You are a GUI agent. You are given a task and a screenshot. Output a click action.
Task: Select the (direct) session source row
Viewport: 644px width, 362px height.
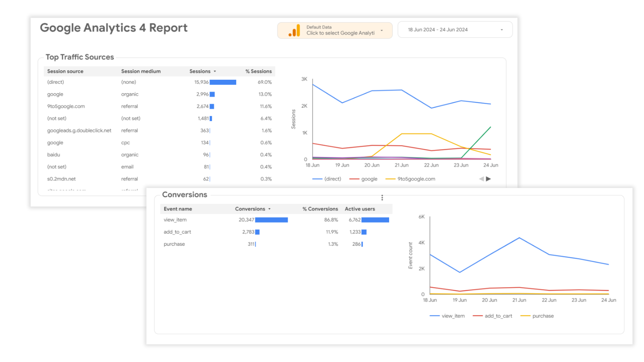(x=159, y=82)
